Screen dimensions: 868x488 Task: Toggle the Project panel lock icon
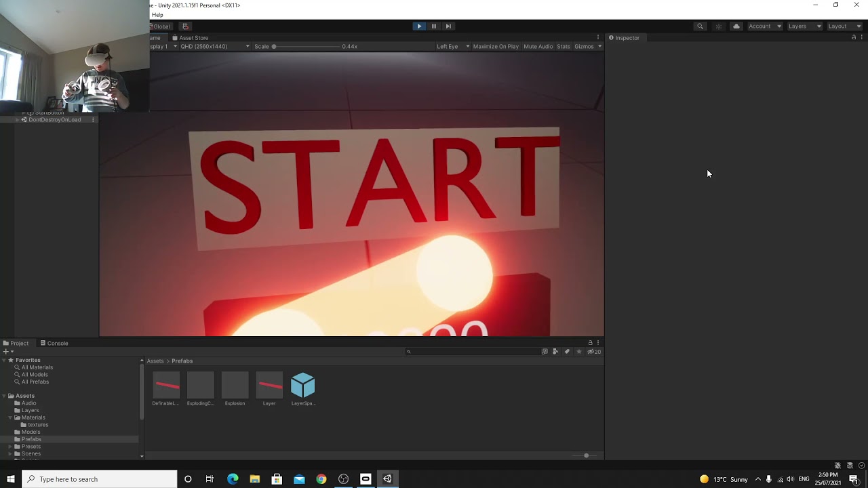590,344
